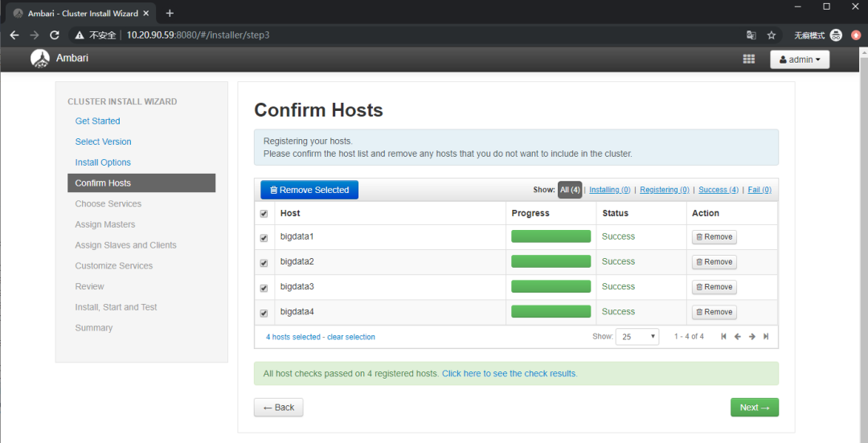Click the progress bar for bigdata4
The image size is (868, 443).
[551, 311]
